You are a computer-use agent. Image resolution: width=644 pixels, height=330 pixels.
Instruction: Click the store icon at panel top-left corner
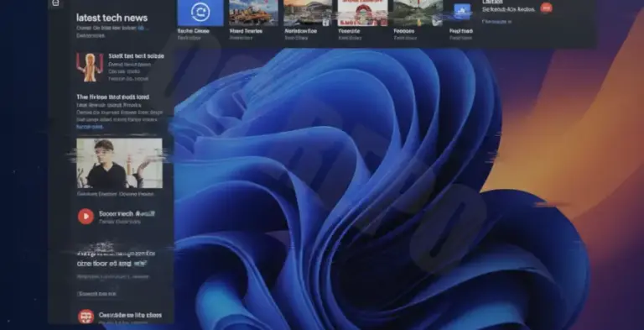click(x=56, y=3)
